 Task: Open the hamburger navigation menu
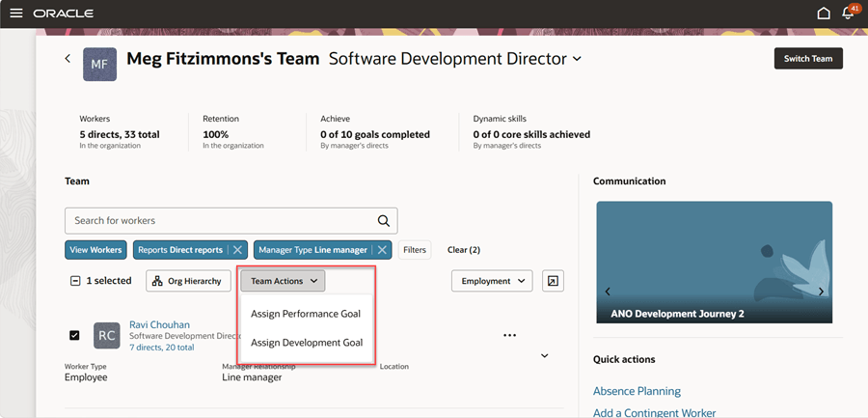pos(16,14)
